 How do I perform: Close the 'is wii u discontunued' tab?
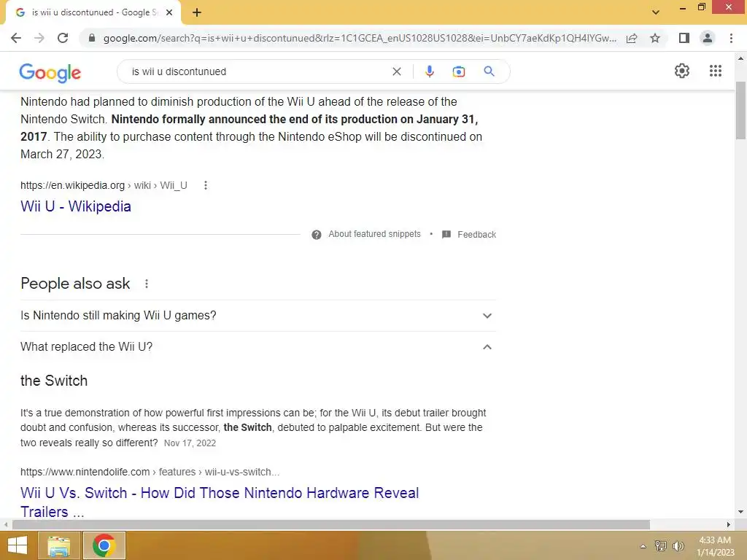click(169, 12)
